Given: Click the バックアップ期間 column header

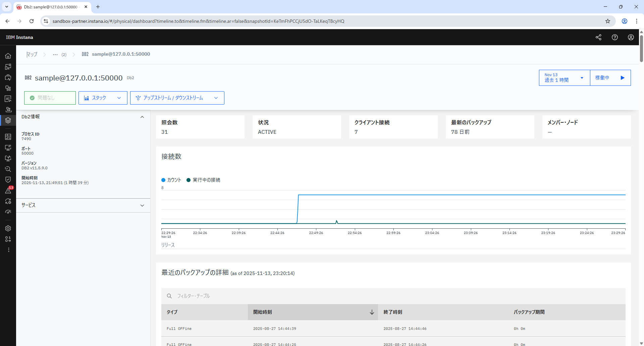Looking at the screenshot, I should 567,312.
